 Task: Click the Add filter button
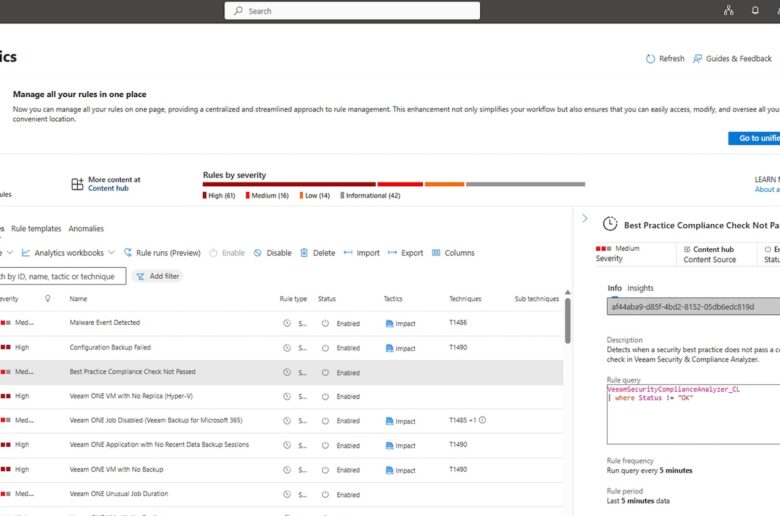click(158, 276)
